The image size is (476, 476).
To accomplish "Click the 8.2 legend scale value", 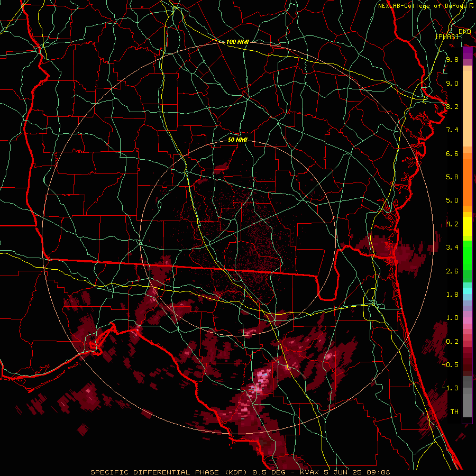I will (452, 106).
